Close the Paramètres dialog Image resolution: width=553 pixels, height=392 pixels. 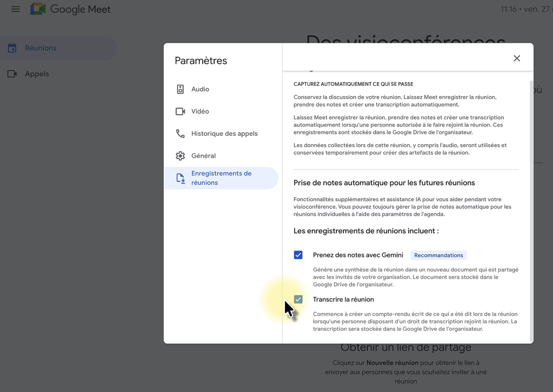516,58
